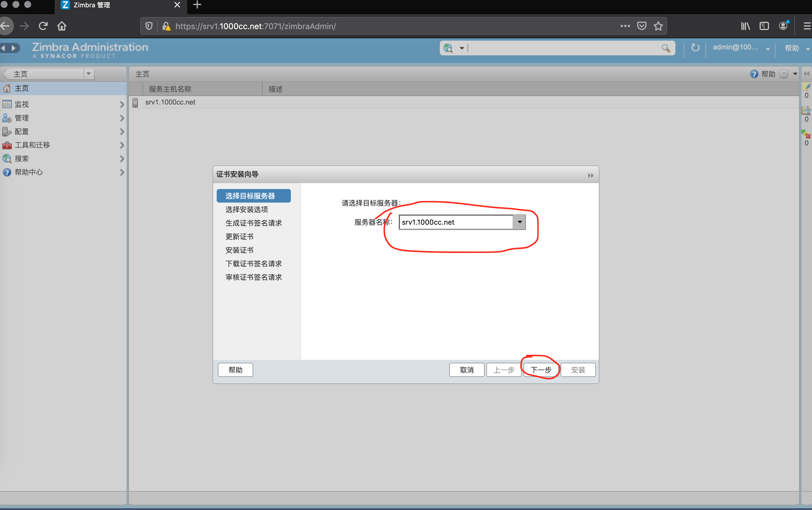The image size is (812, 510).
Task: Toggle the Firefox sidebar icon
Action: pyautogui.click(x=764, y=26)
